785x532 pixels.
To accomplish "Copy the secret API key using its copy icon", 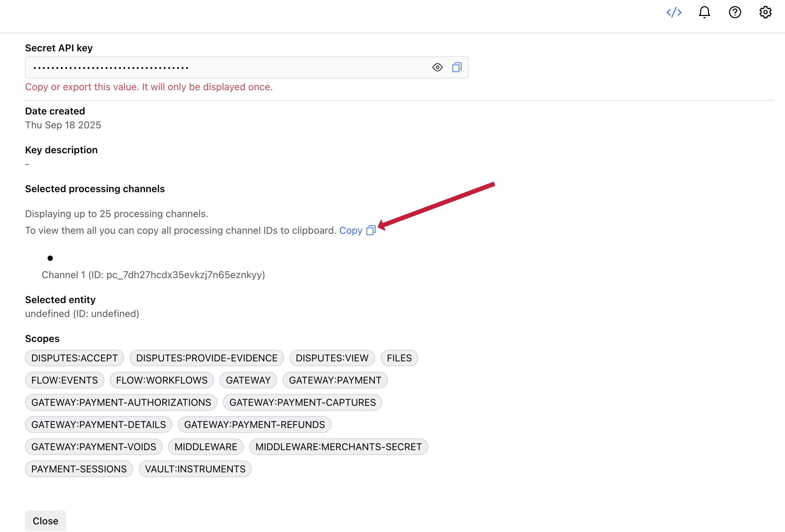I will [457, 67].
